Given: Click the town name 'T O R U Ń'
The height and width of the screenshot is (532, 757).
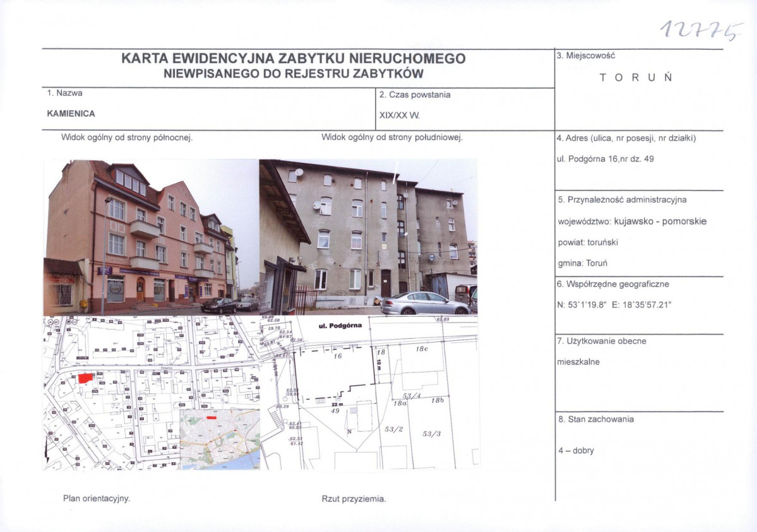Looking at the screenshot, I should click(x=636, y=78).
